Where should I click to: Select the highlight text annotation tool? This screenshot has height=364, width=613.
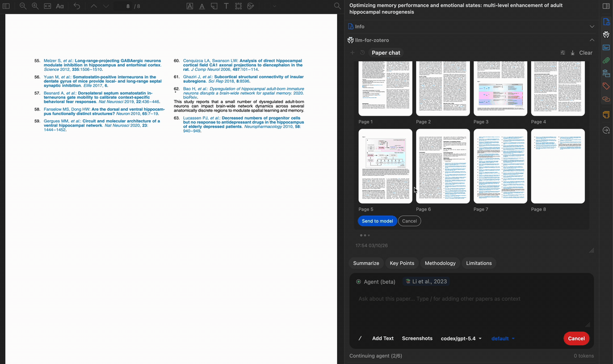190,6
